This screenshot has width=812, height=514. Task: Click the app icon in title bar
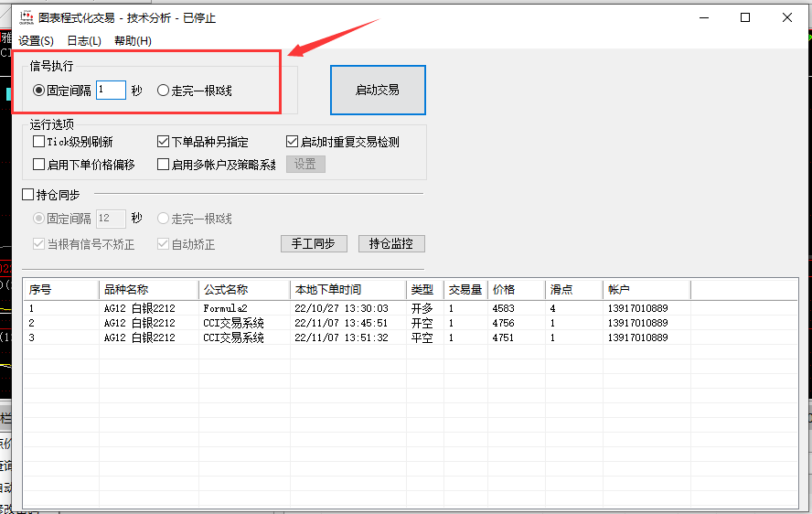pyautogui.click(x=26, y=17)
